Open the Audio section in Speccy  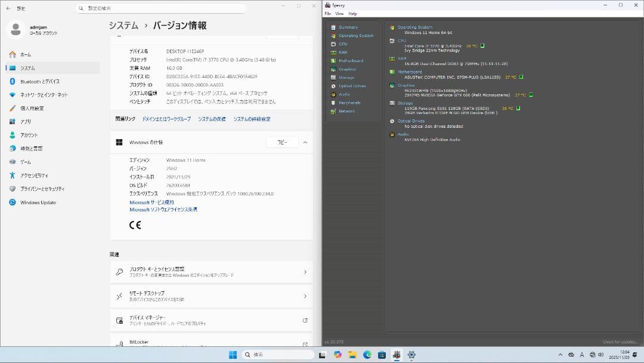click(x=343, y=94)
